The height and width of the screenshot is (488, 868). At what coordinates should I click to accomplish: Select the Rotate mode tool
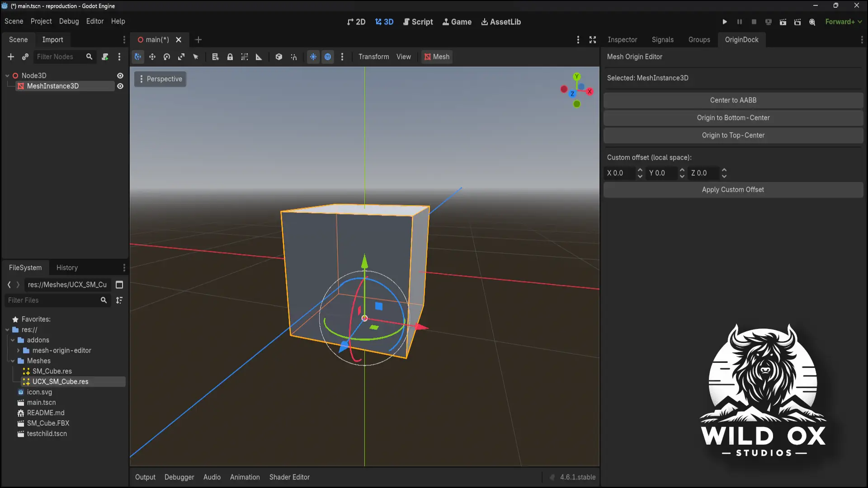point(166,57)
